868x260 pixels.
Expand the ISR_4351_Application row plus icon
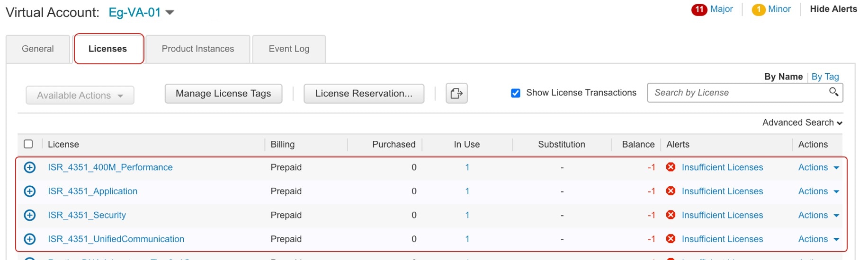(x=30, y=191)
